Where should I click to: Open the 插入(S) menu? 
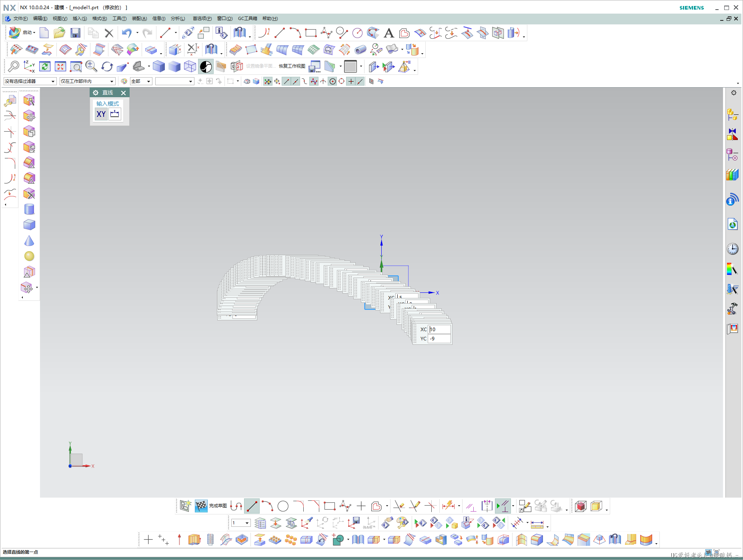point(80,18)
